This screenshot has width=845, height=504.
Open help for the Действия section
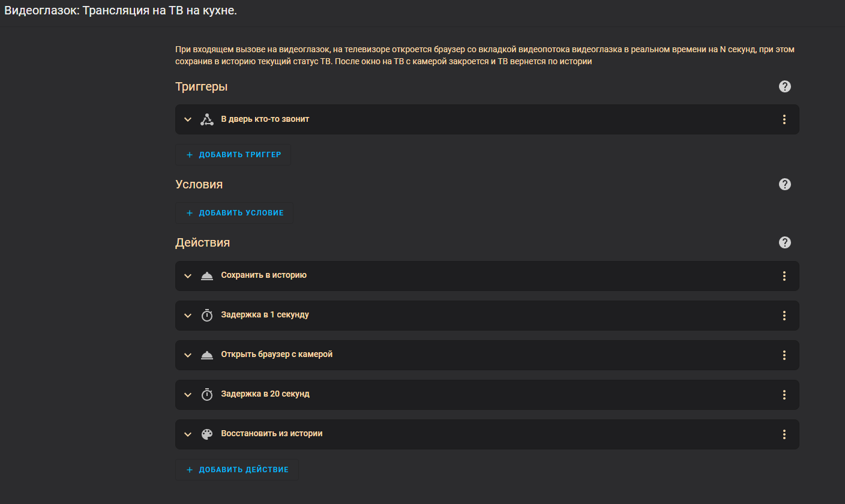(x=784, y=242)
